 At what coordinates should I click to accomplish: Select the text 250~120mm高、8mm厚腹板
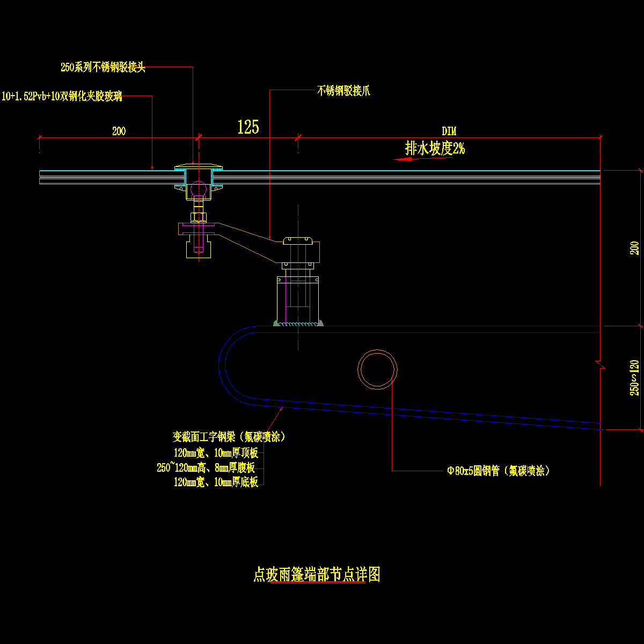[206, 467]
